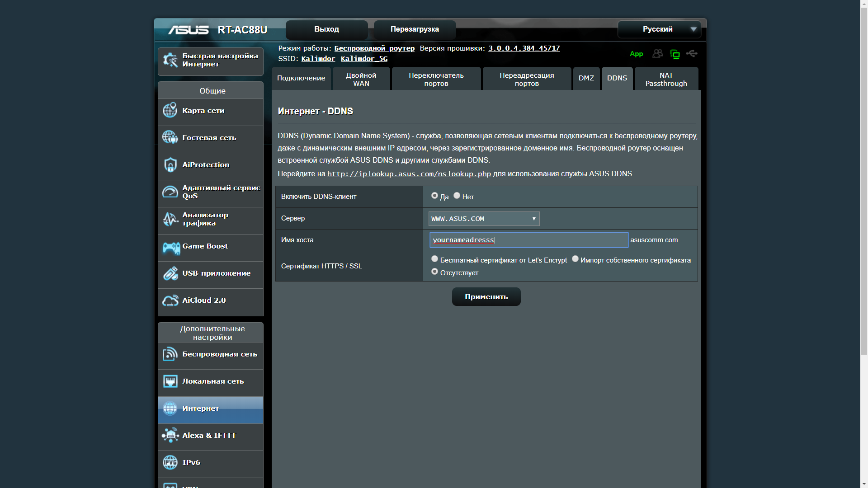
Task: Open Гостевая сеть menu item
Action: (x=211, y=139)
